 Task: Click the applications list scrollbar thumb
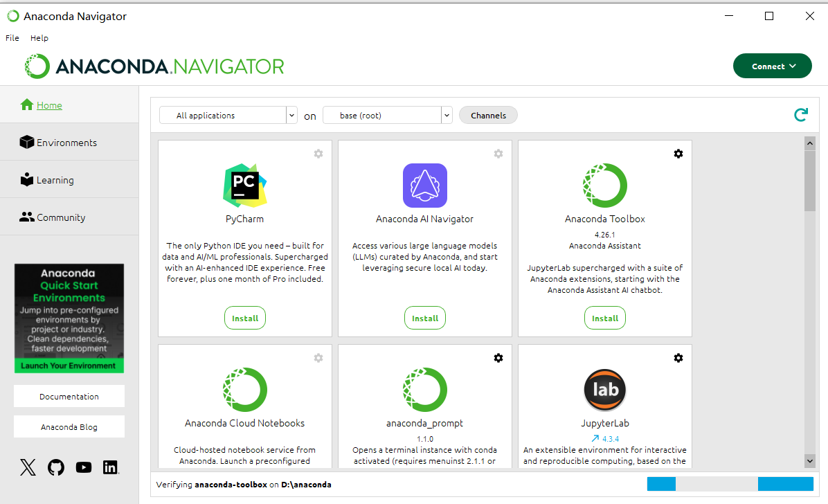pos(810,181)
